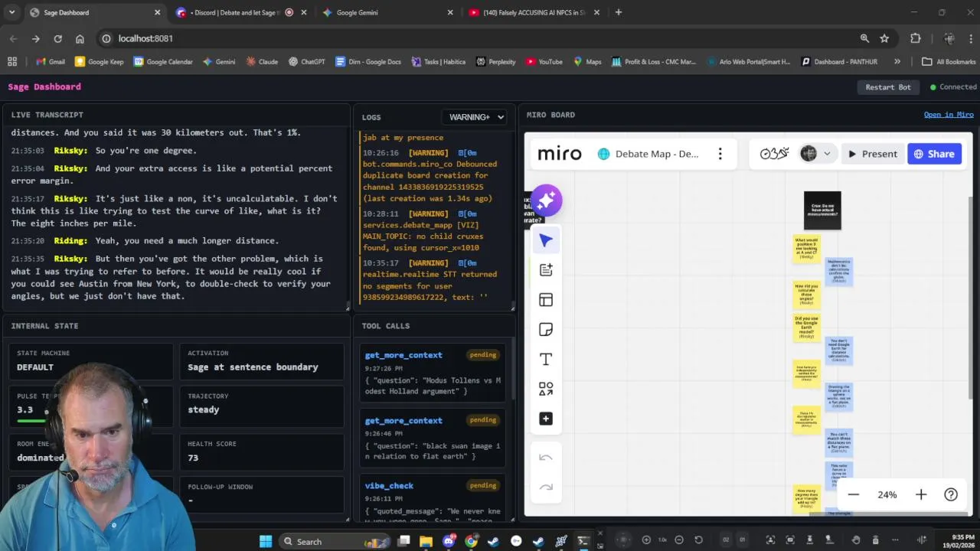Image resolution: width=980 pixels, height=551 pixels.
Task: Open the Google Calendar bookmark
Action: pyautogui.click(x=163, y=62)
